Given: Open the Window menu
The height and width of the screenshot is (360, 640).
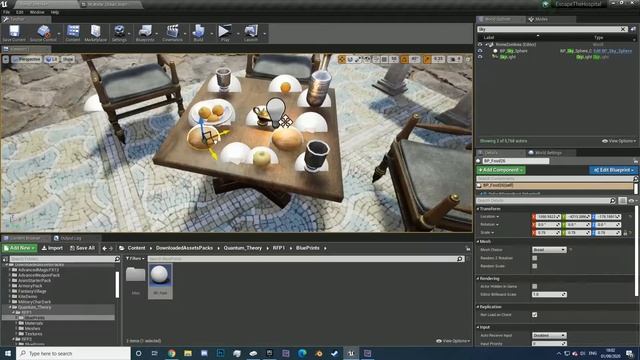Looking at the screenshot, I should [37, 12].
